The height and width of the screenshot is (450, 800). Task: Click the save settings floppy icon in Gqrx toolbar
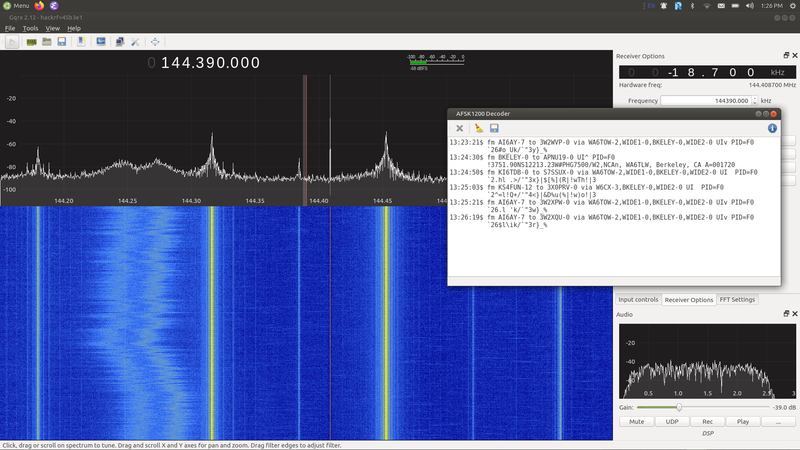(x=62, y=42)
